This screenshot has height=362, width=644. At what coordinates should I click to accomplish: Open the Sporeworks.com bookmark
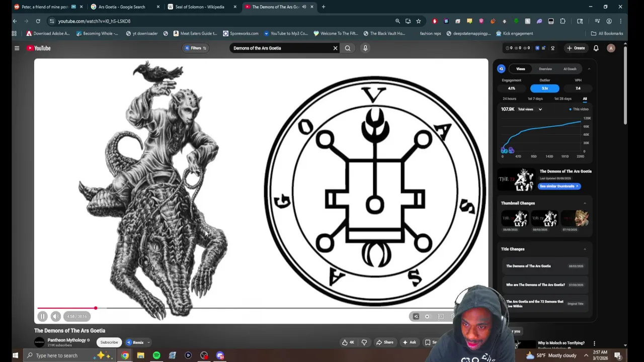pyautogui.click(x=240, y=34)
